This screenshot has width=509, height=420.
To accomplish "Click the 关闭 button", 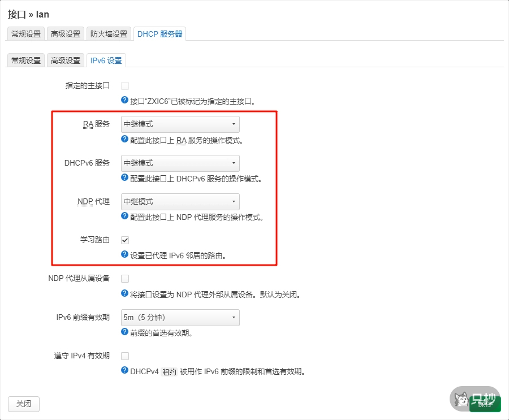I will pyautogui.click(x=23, y=404).
